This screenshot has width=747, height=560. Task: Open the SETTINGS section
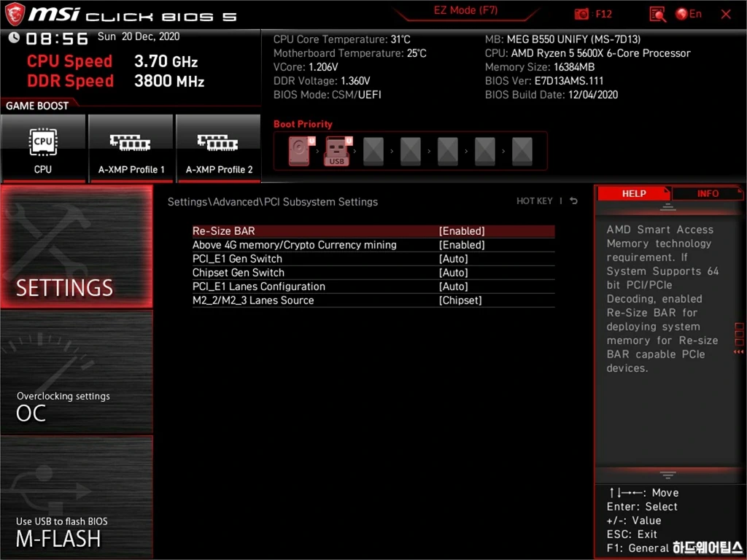click(x=77, y=246)
